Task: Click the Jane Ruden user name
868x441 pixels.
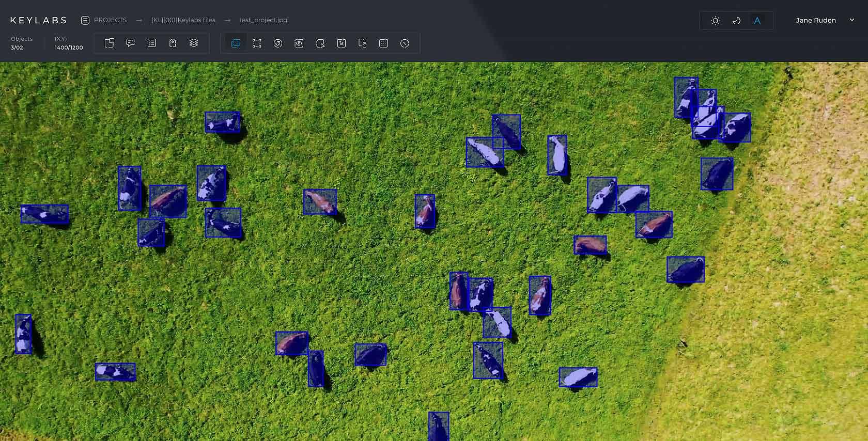Action: pos(816,20)
